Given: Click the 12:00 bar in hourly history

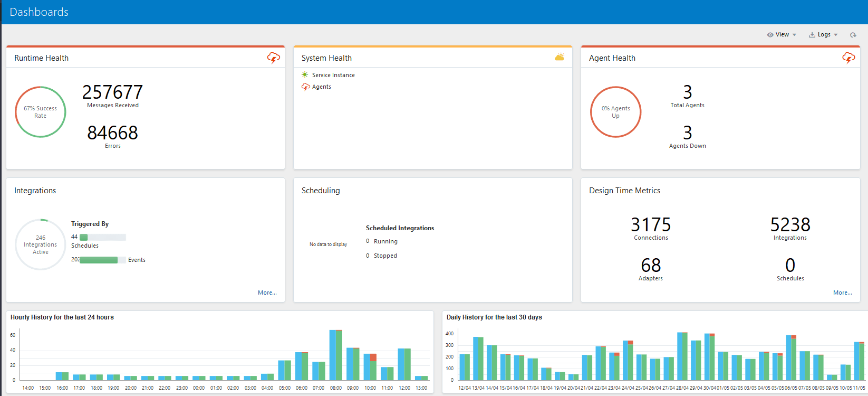Looking at the screenshot, I should [x=404, y=364].
